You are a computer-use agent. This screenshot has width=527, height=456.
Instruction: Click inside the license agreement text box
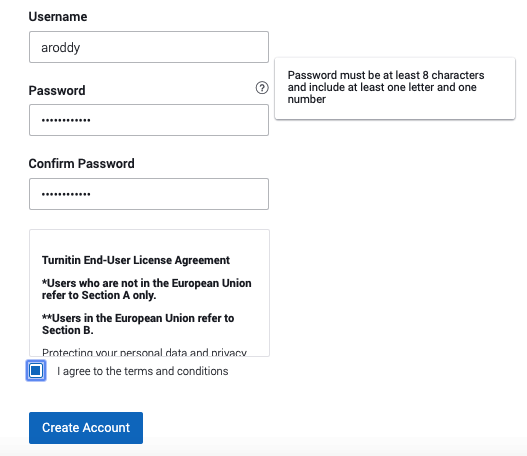click(149, 293)
